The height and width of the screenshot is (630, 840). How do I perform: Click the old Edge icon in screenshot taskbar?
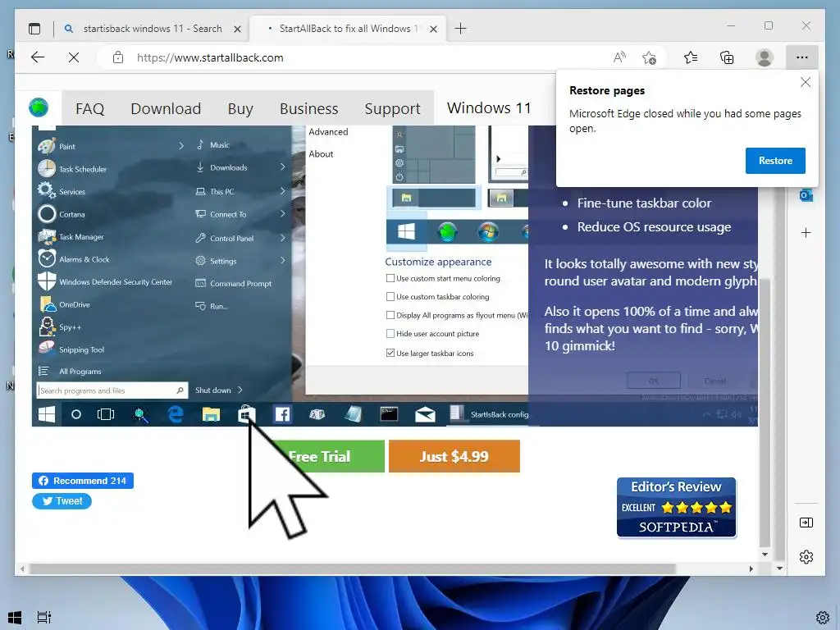pyautogui.click(x=176, y=414)
